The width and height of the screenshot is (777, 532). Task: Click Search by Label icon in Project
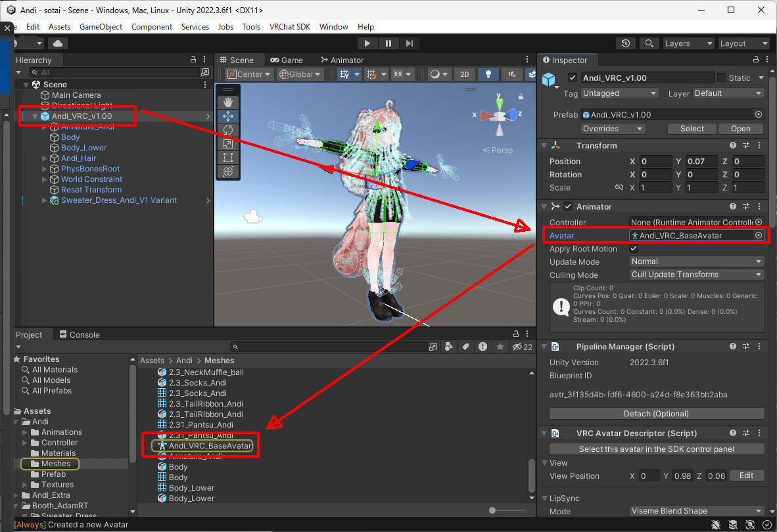click(x=466, y=347)
